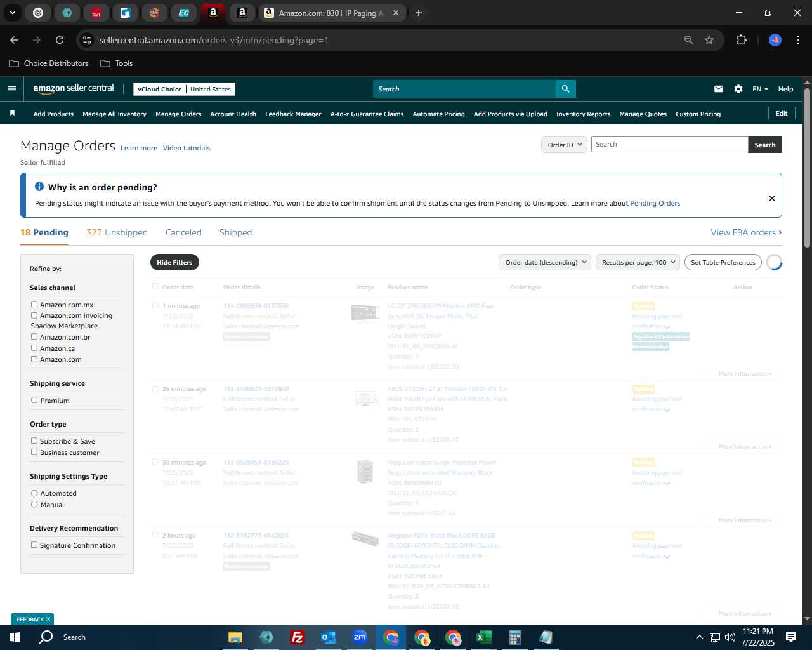Check the Amazon.com.br sales channel

(x=34, y=337)
